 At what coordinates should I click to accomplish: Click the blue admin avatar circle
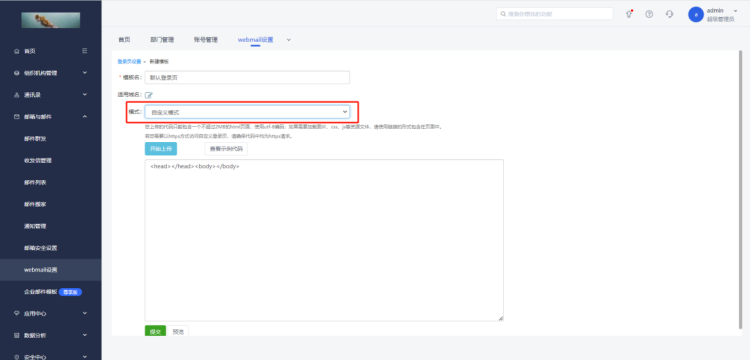point(695,14)
